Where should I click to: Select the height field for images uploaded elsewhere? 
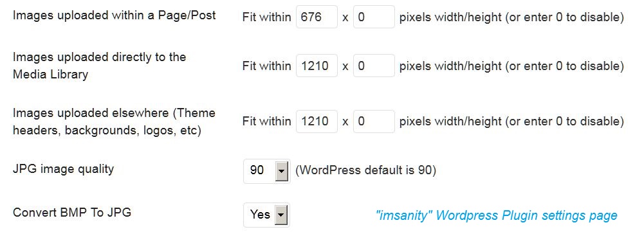374,122
